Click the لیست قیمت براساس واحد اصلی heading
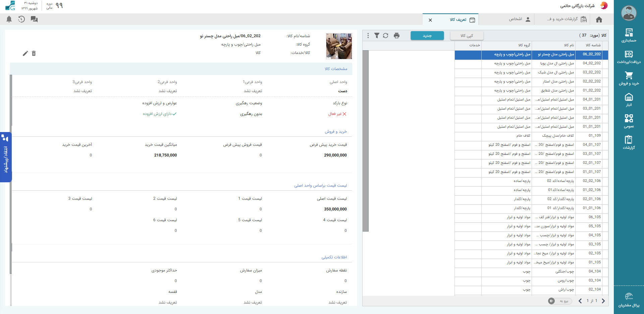This screenshot has height=314, width=644. click(321, 186)
